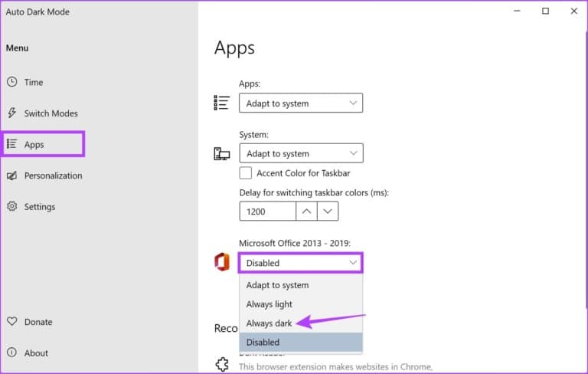Select Apps in the sidebar menu

coord(43,144)
